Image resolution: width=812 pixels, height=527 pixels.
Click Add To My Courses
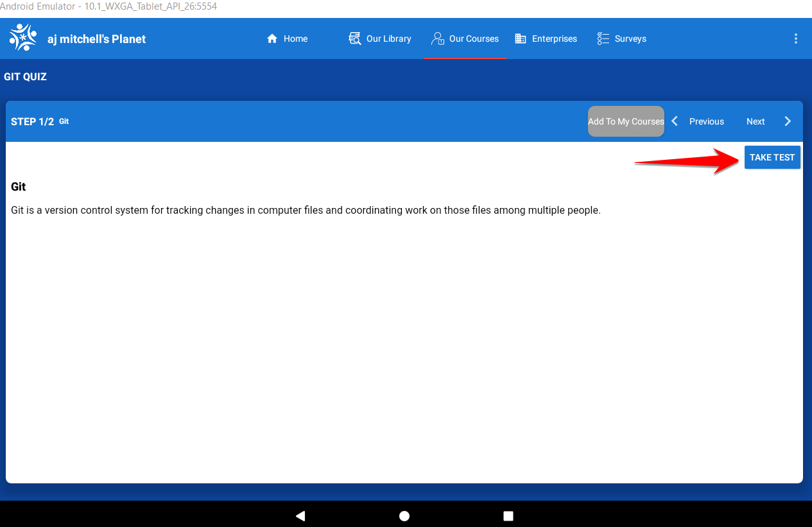[626, 121]
